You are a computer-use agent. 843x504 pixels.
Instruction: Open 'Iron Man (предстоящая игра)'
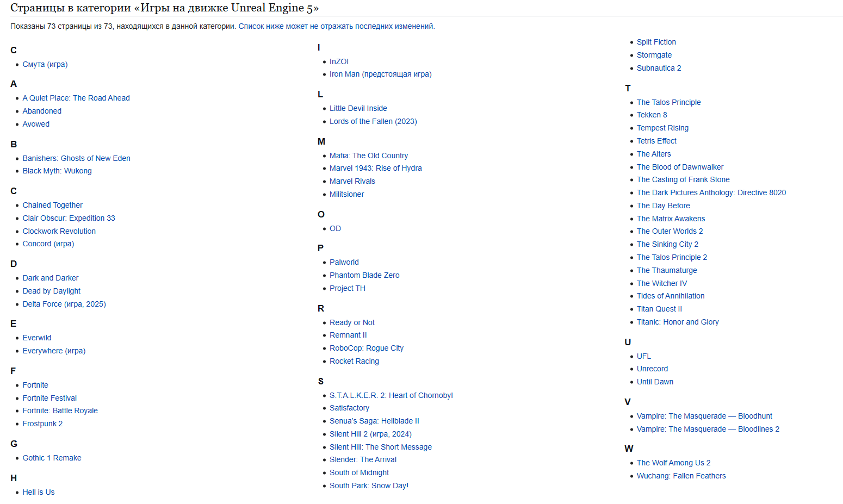pos(381,74)
